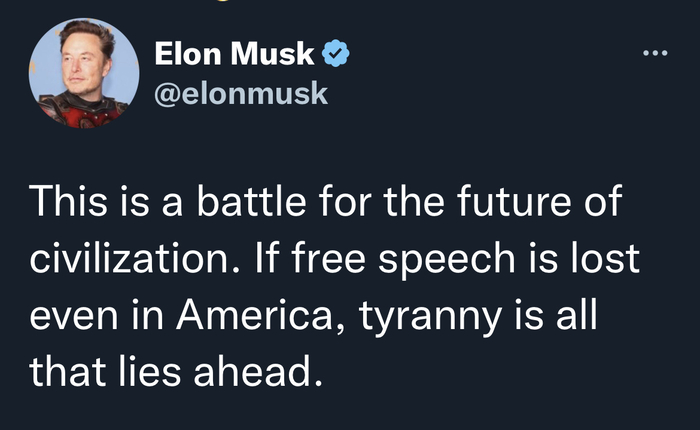Open the profile picture avatar
700x430 pixels.
[84, 73]
